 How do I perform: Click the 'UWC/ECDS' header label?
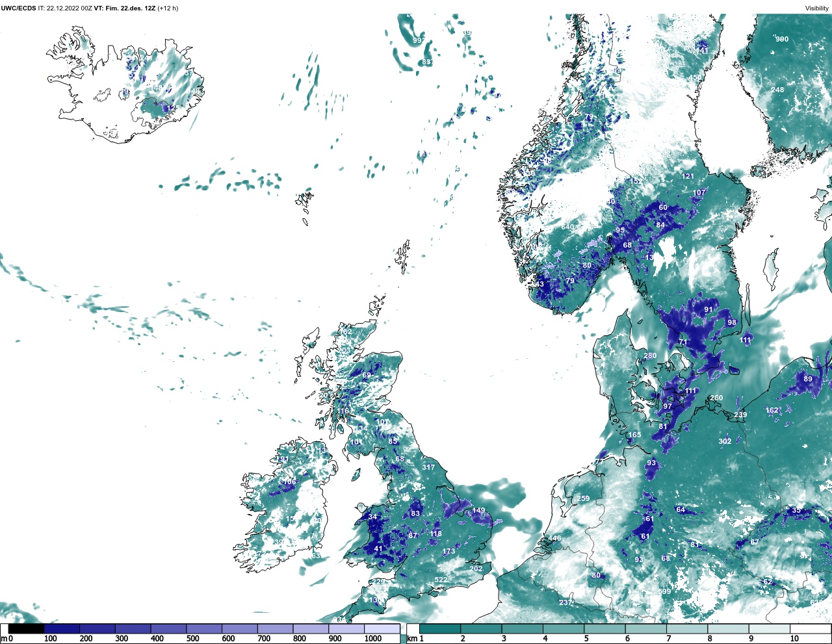(18, 8)
